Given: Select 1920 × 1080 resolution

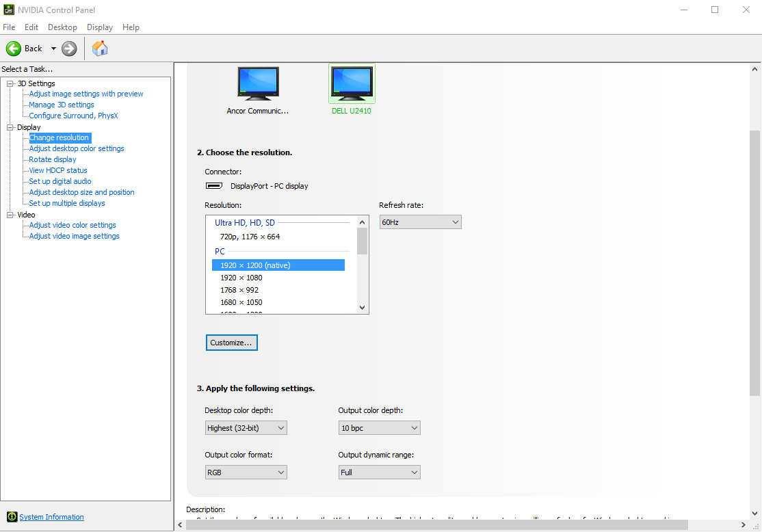Looking at the screenshot, I should (241, 278).
